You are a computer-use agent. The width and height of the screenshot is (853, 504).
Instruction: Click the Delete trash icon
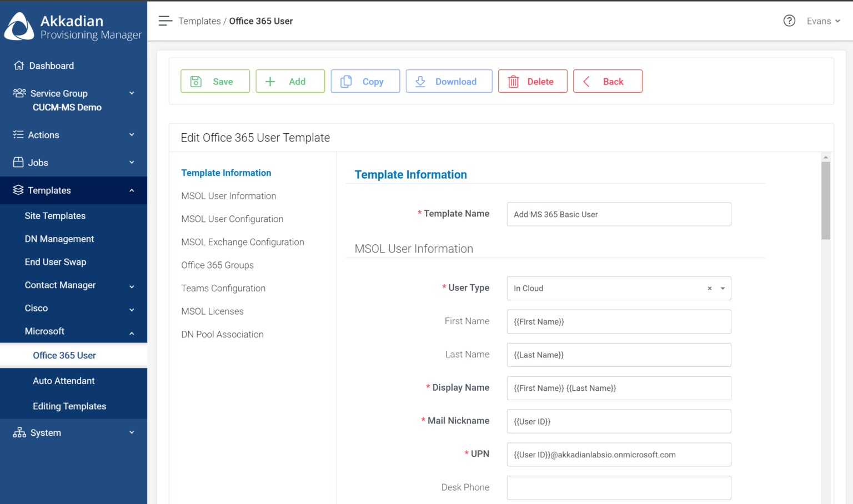[513, 81]
